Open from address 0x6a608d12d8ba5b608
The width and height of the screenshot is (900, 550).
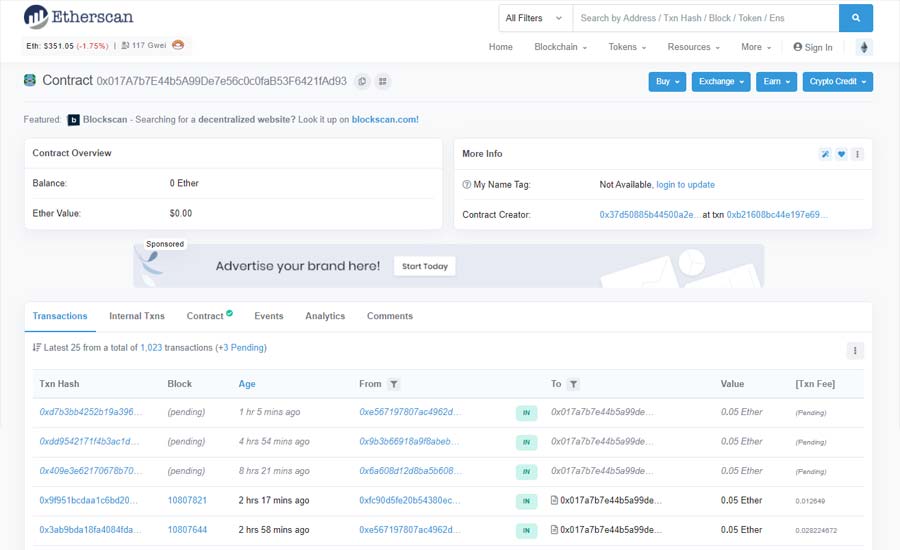pyautogui.click(x=410, y=471)
